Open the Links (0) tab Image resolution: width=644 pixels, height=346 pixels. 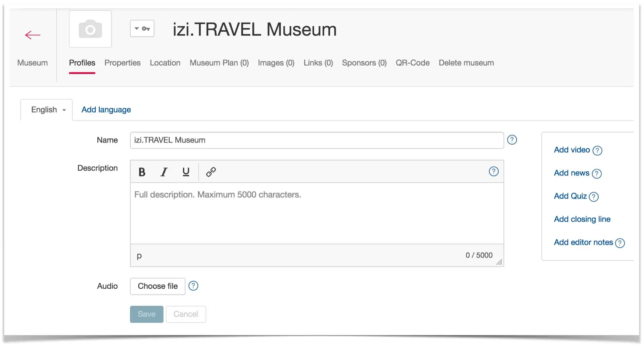pyautogui.click(x=318, y=63)
